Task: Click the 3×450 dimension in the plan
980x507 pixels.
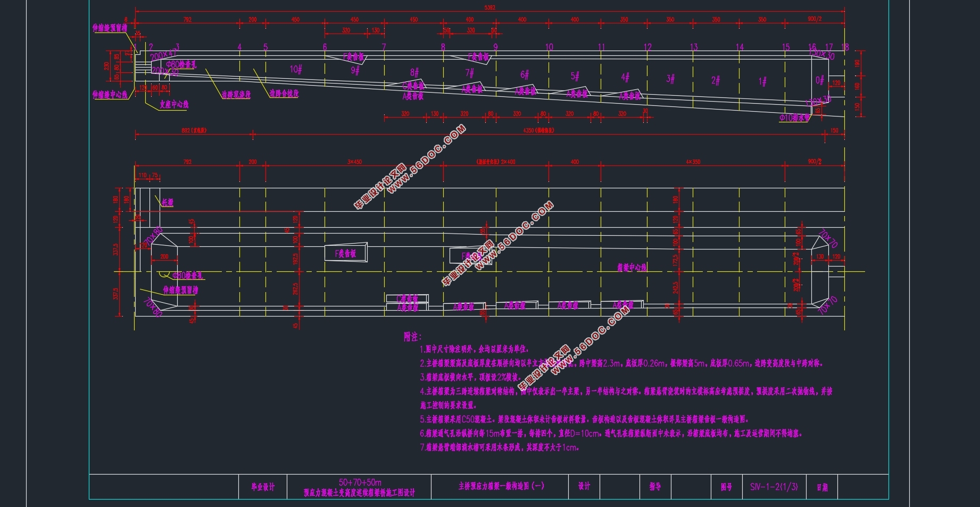Action: 355,162
